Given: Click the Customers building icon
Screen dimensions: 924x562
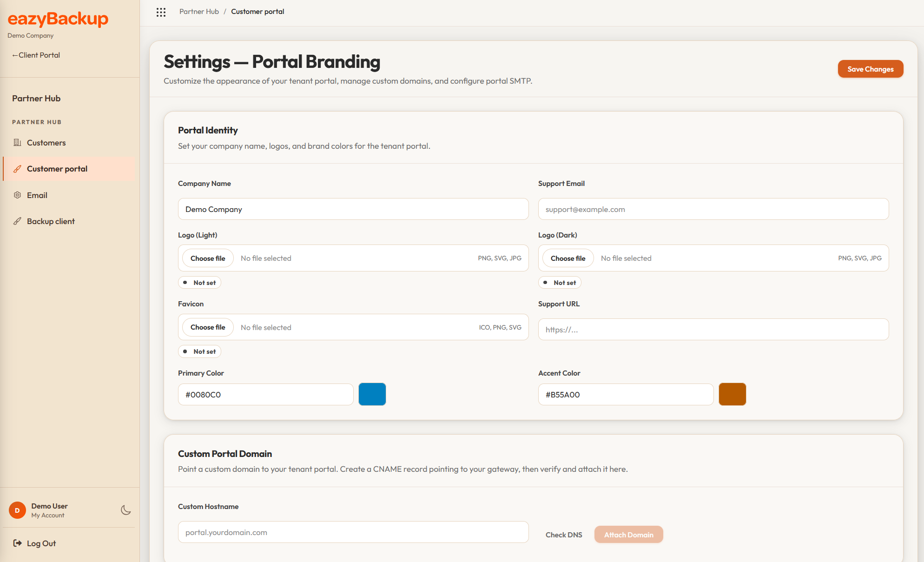Looking at the screenshot, I should point(17,143).
